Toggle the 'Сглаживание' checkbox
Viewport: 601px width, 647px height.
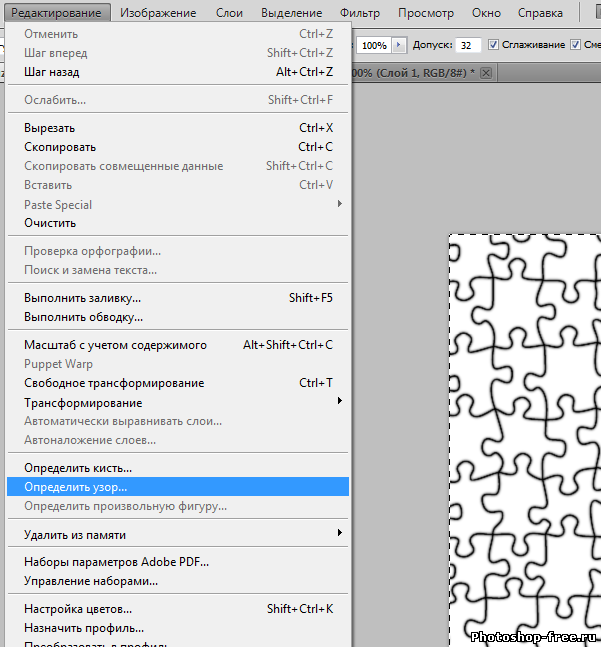[x=493, y=46]
